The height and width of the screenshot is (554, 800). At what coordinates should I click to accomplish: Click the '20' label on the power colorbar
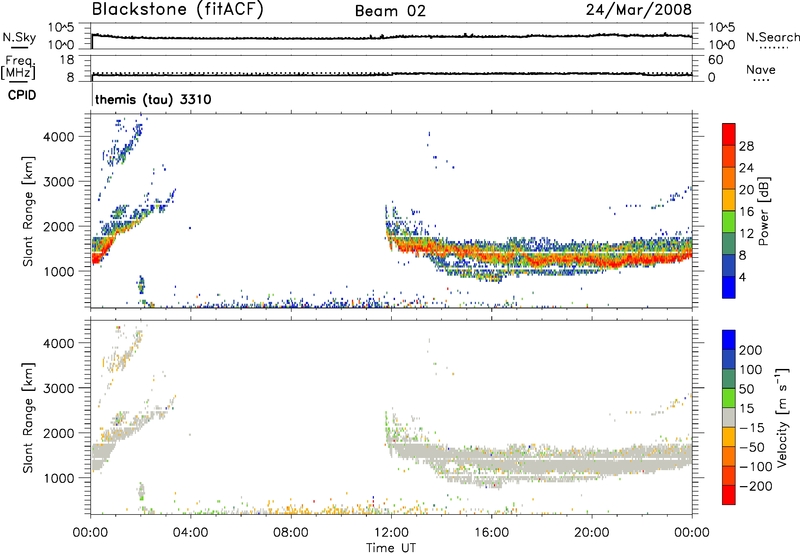tap(746, 190)
